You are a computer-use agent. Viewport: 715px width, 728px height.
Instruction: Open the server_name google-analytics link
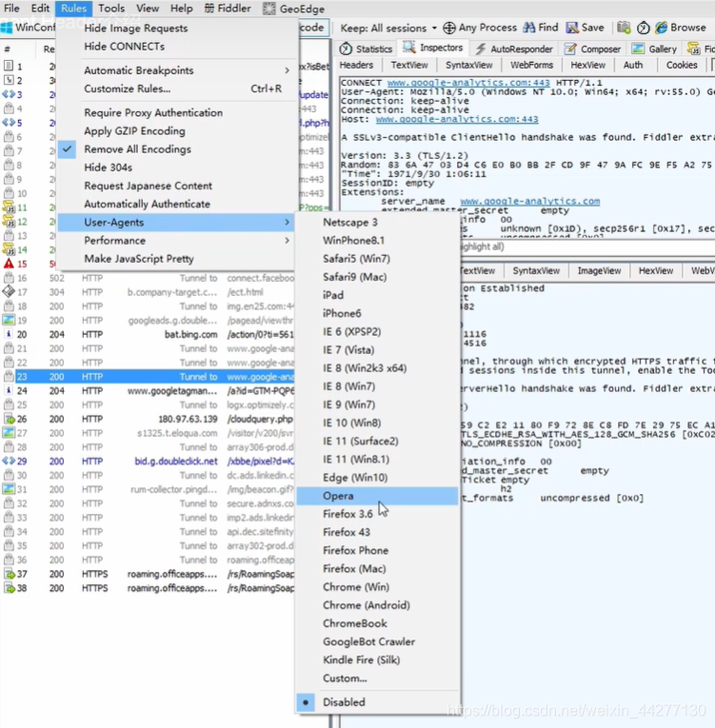click(530, 201)
